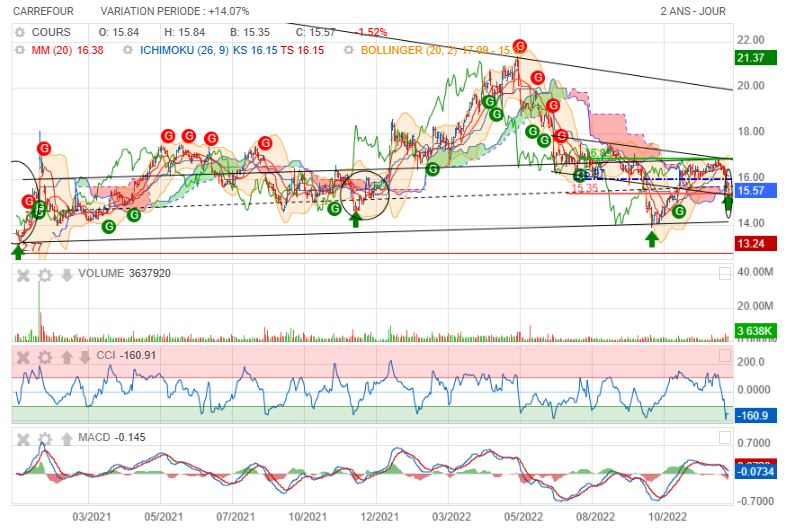The height and width of the screenshot is (530, 792).
Task: Click the tallest volume spike bar
Action: 39,311
